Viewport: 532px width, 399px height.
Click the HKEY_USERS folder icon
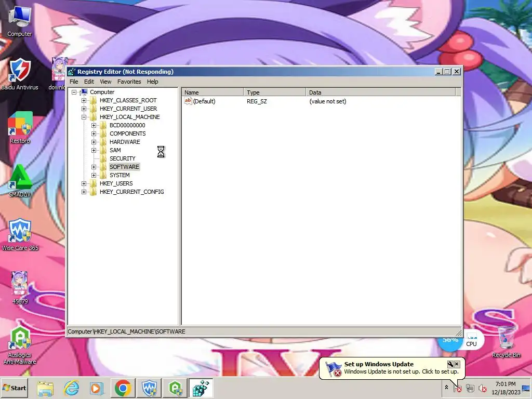[94, 183]
